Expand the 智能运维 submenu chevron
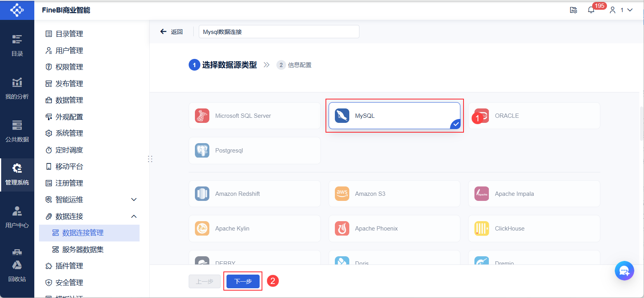 click(x=134, y=200)
